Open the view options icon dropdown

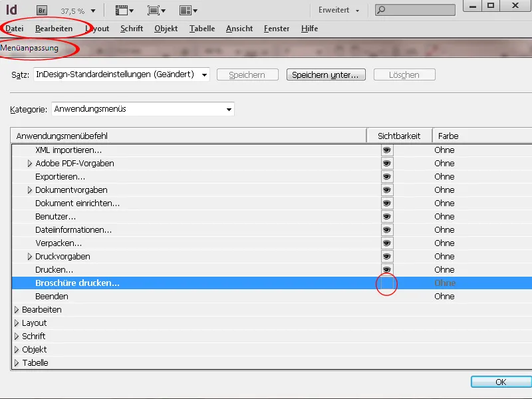124,11
